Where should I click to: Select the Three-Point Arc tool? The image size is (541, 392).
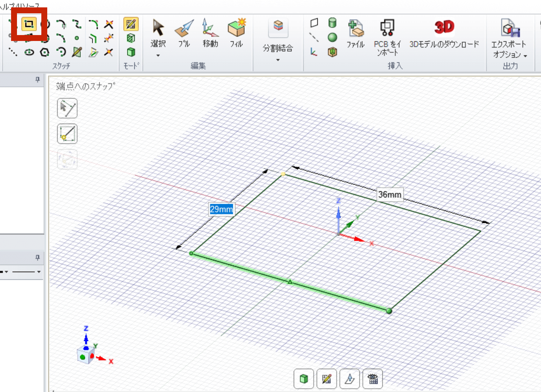pos(61,38)
